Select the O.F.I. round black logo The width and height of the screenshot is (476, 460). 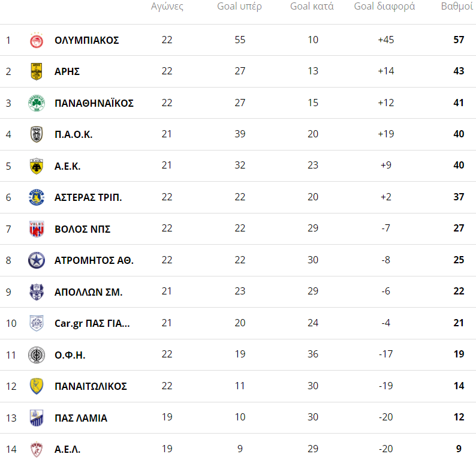[x=37, y=354]
